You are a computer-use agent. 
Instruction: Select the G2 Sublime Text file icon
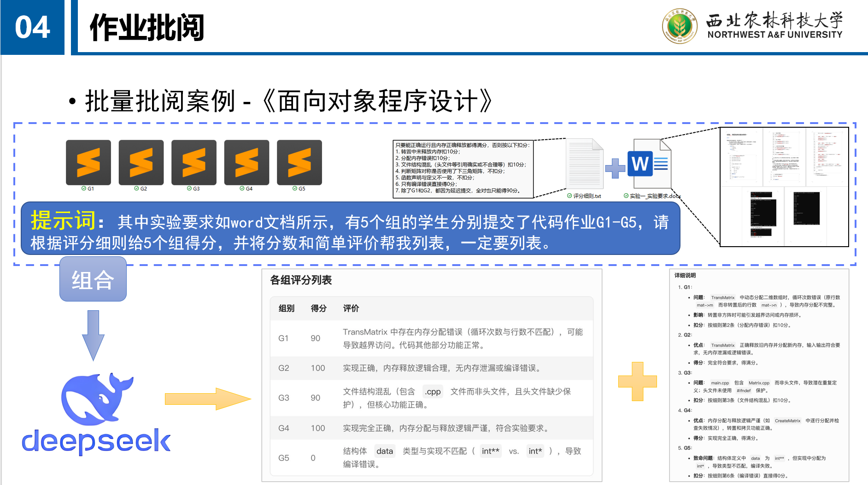[x=141, y=162]
